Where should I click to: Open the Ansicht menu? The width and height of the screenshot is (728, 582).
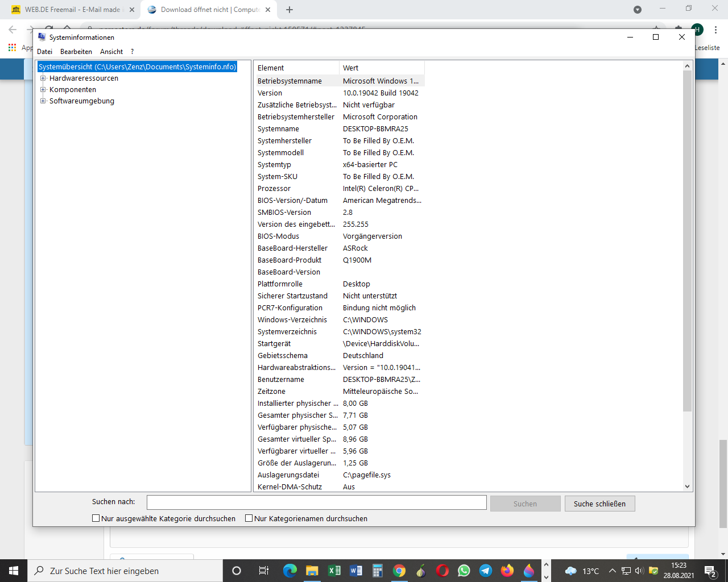click(x=111, y=52)
